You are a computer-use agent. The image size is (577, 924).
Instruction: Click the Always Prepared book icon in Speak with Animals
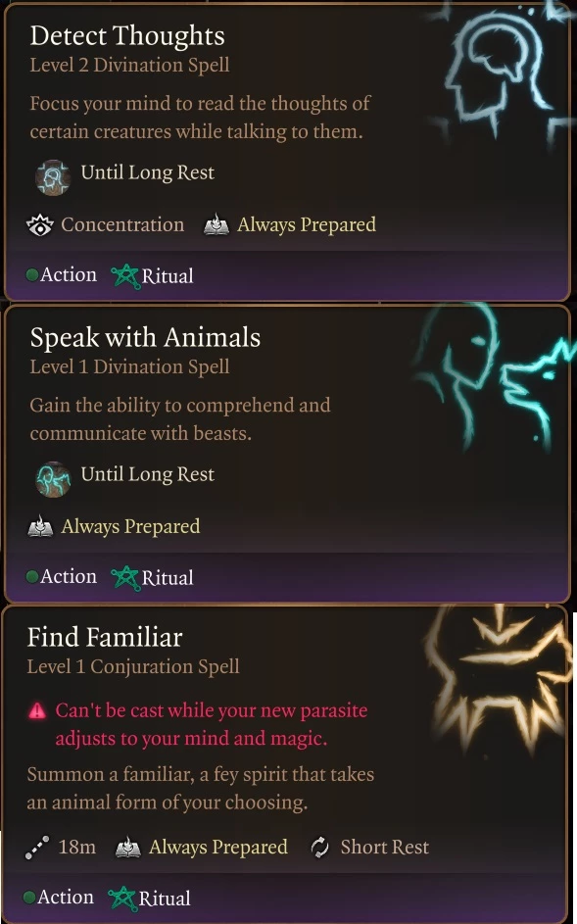point(40,527)
